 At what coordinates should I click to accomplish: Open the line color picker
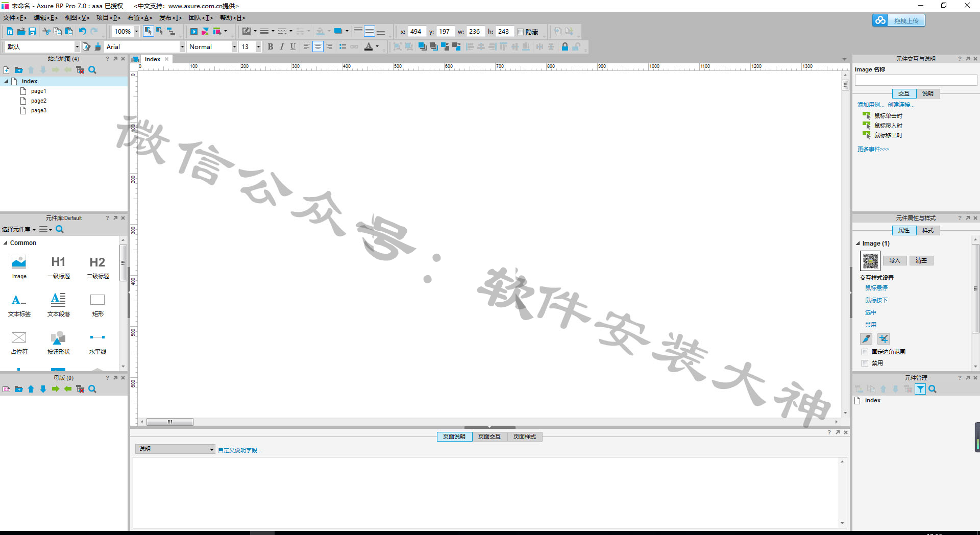pyautogui.click(x=250, y=32)
